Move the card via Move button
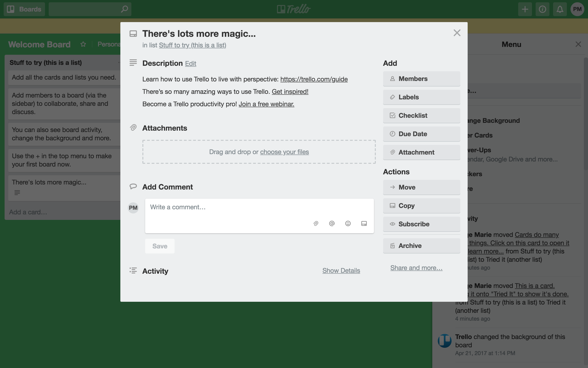 click(421, 187)
